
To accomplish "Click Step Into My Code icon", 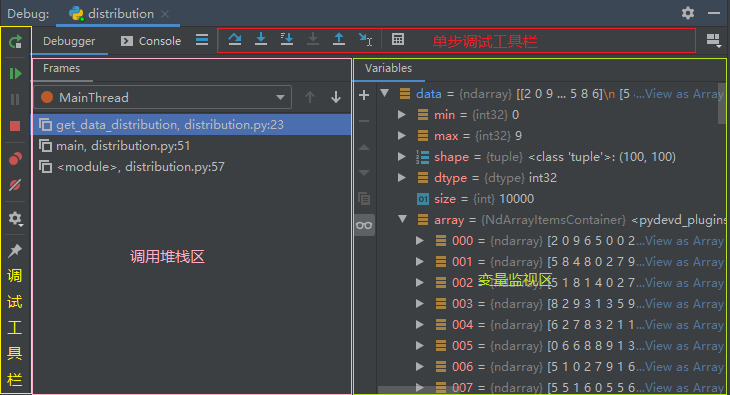I will pyautogui.click(x=287, y=40).
